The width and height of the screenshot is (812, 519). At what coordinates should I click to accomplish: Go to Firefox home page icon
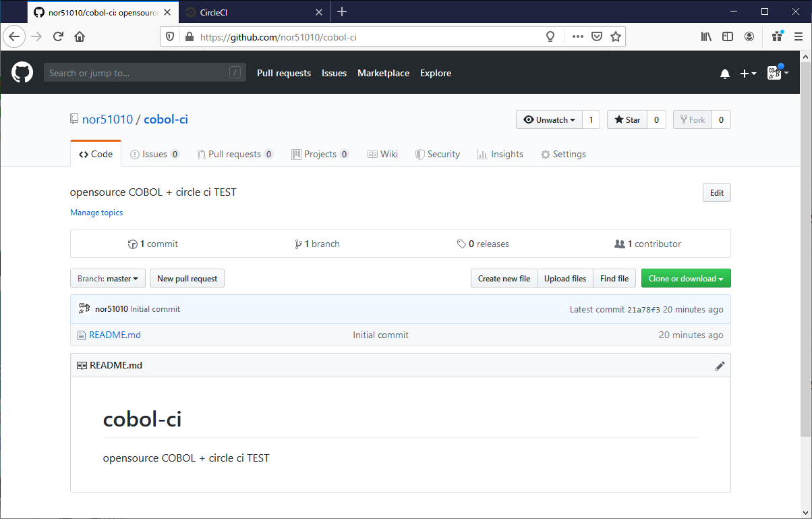coord(80,36)
